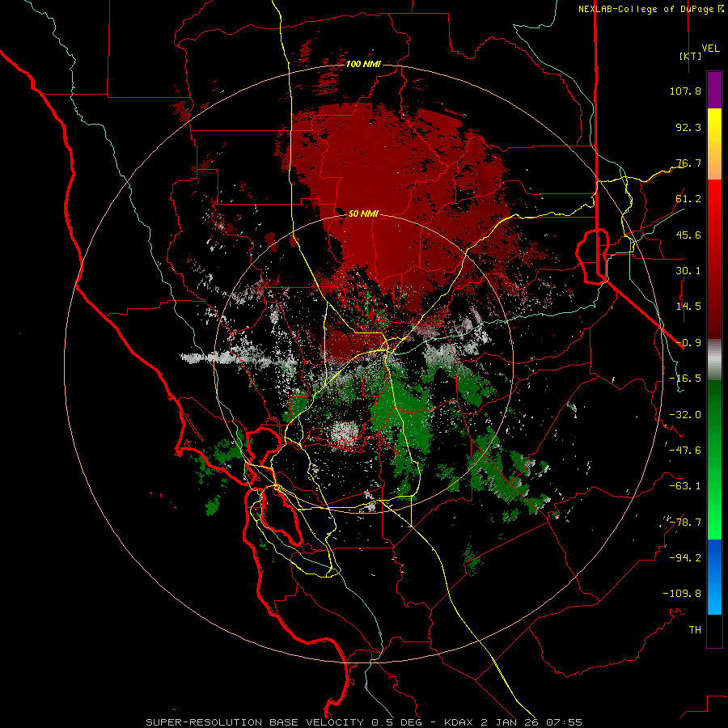Click the Super-Resolution Base Velocity caption
Viewport: 728px width, 728px height.
(364, 722)
